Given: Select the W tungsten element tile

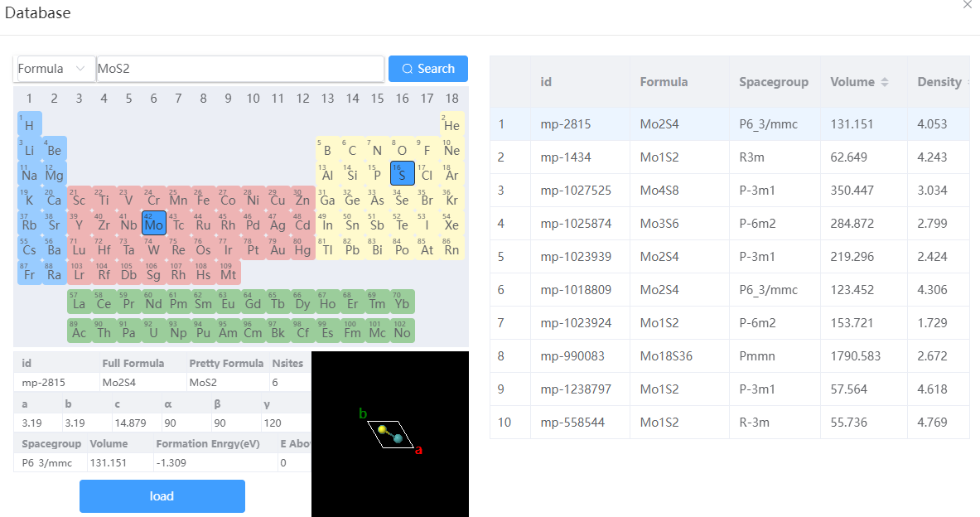Looking at the screenshot, I should point(154,249).
